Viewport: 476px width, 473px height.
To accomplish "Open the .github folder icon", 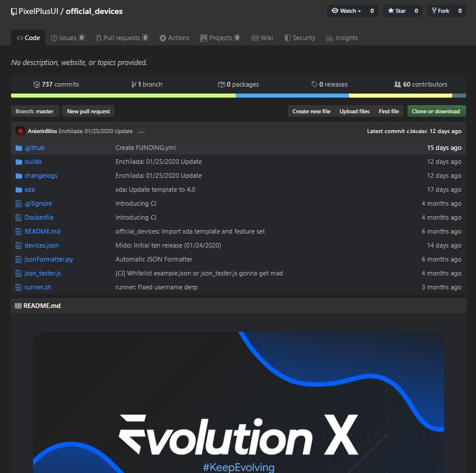I will point(19,148).
